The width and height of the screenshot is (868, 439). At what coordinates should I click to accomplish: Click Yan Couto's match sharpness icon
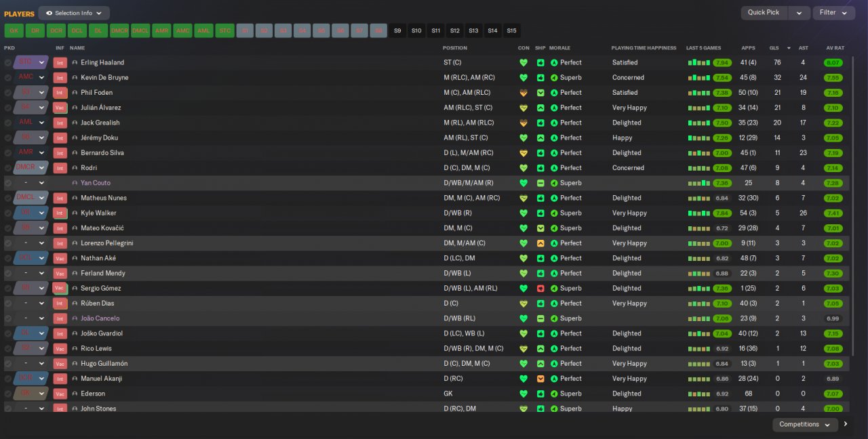click(x=540, y=183)
